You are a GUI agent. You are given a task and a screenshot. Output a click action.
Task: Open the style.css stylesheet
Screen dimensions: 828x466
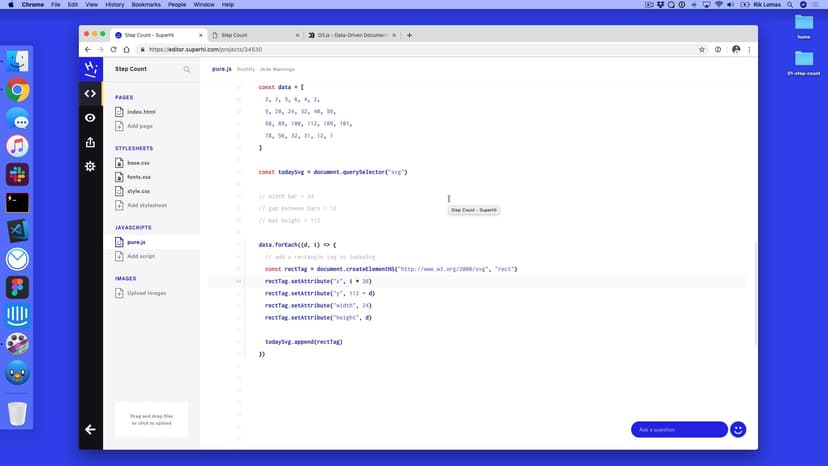(138, 191)
